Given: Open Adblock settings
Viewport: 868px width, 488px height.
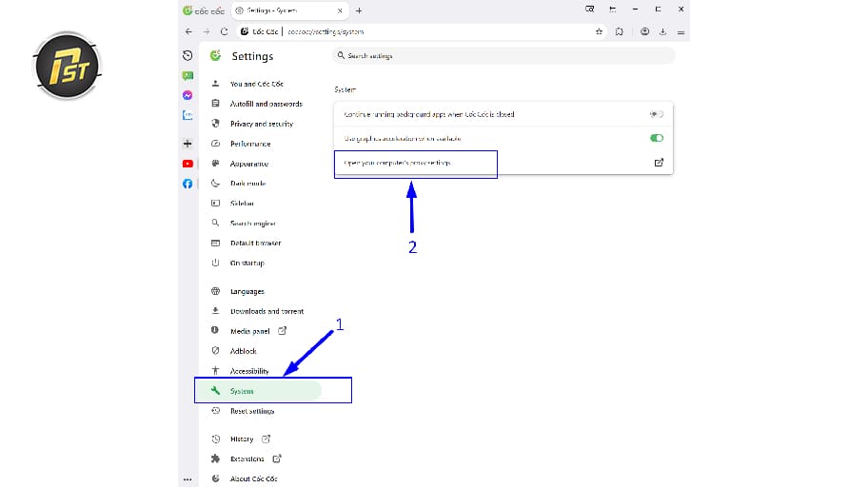Looking at the screenshot, I should tap(243, 351).
